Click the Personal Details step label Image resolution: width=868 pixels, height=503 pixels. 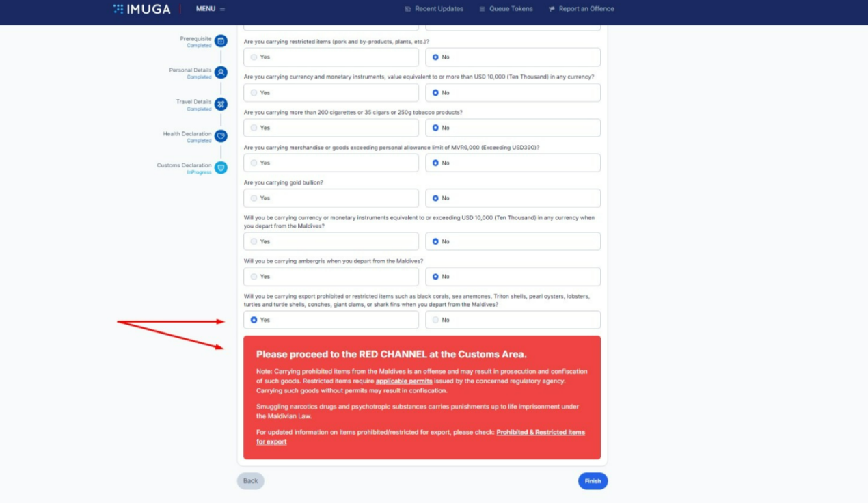click(x=191, y=70)
